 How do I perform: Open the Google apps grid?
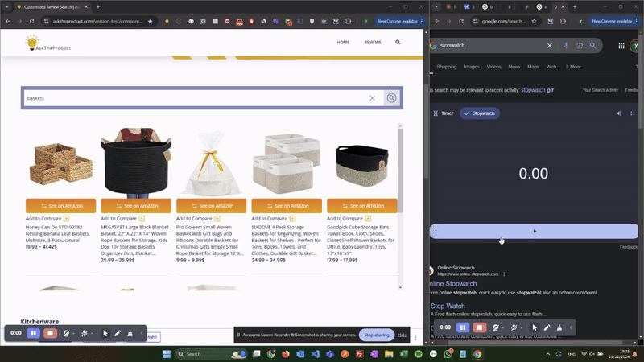(x=621, y=46)
